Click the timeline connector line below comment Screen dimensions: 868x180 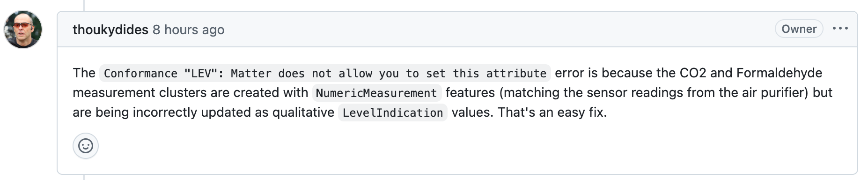tap(84, 178)
